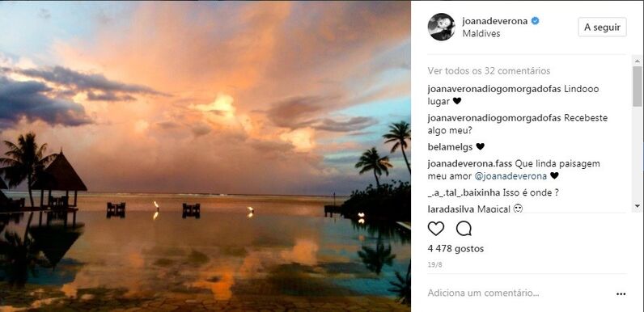Click scrollbar down arrow in comments
The width and height of the screenshot is (644, 312).
[637, 205]
